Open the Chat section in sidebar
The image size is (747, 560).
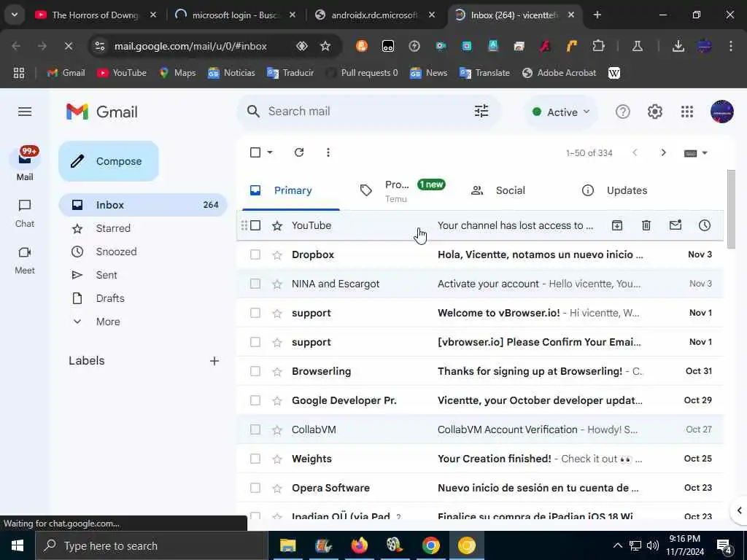[25, 214]
